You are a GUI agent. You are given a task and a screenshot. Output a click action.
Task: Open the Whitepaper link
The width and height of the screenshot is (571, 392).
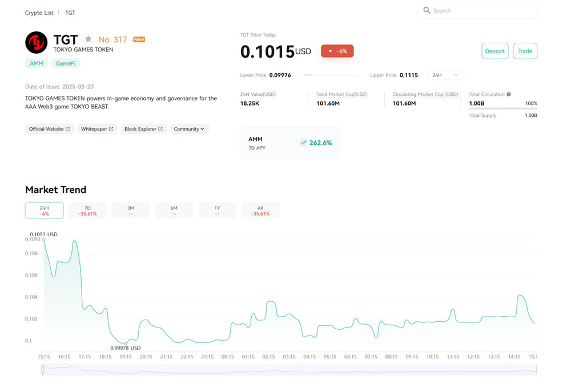[x=97, y=129]
